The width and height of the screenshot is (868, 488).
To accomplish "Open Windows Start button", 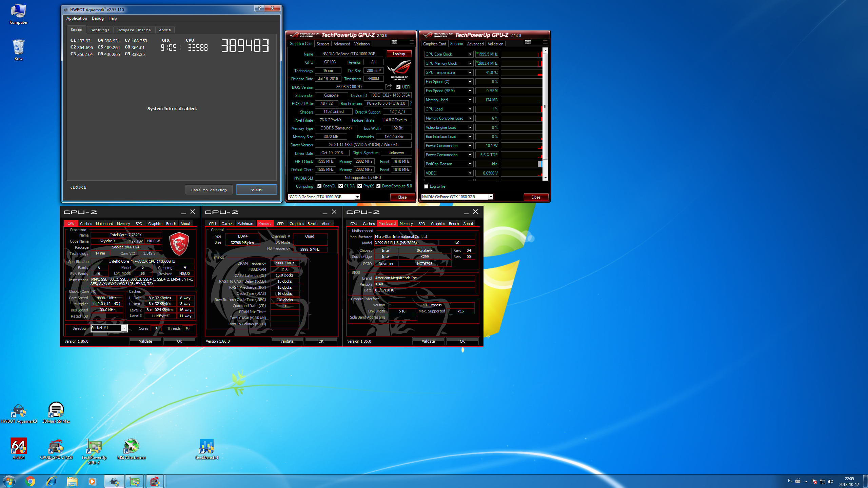I will 9,481.
